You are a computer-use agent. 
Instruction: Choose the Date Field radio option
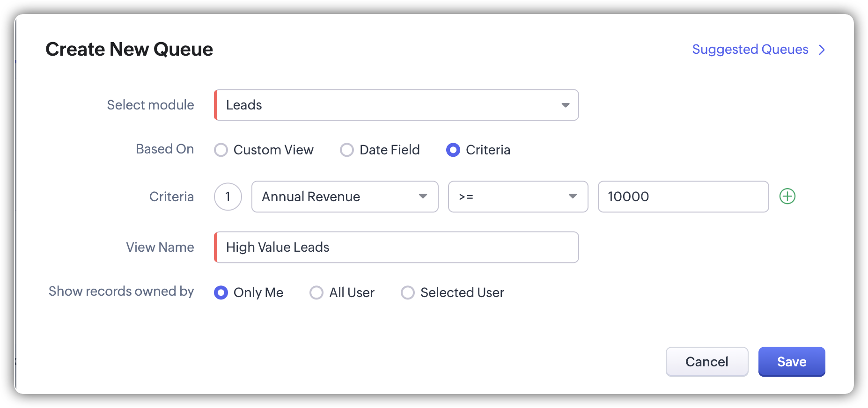(347, 150)
